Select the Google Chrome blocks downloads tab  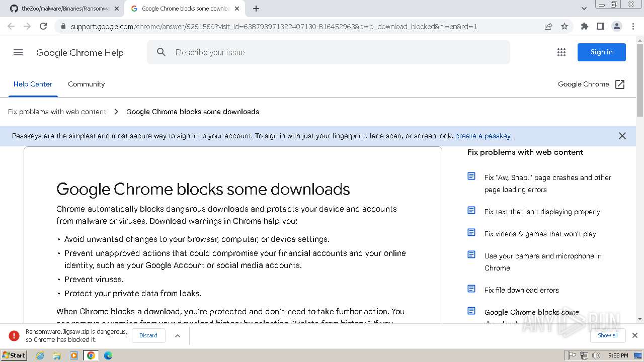(x=184, y=9)
